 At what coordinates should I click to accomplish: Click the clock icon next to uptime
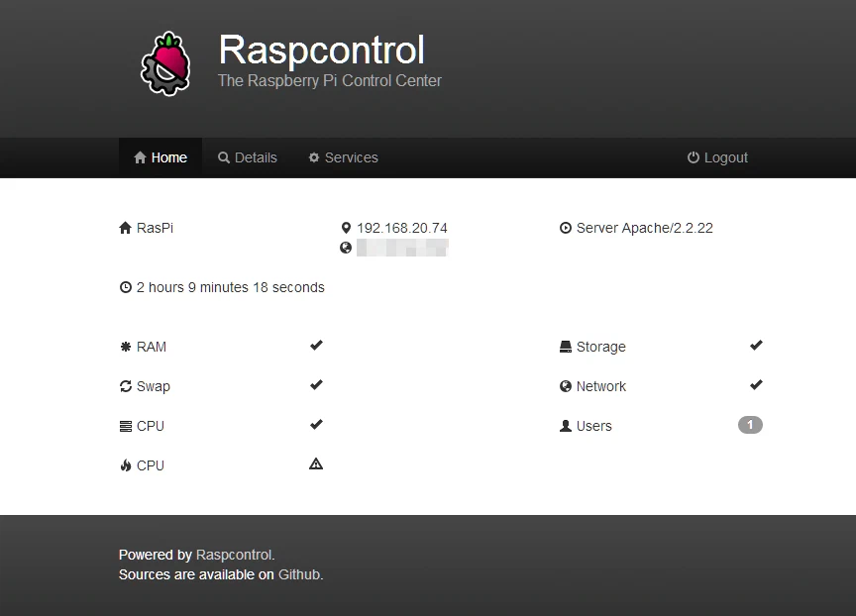coord(126,287)
